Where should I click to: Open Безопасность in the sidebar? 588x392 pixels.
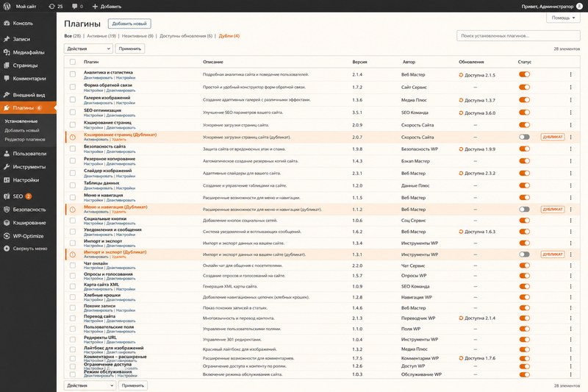(28, 210)
